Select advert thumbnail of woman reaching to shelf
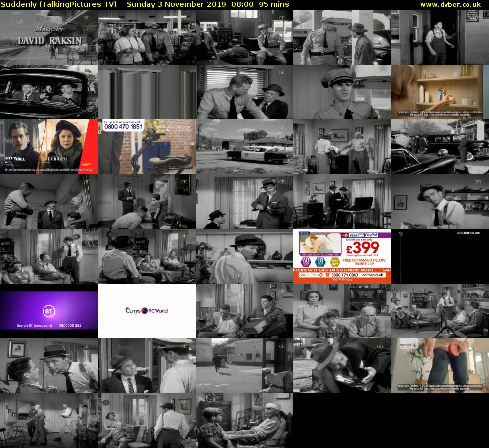Image resolution: width=489 pixels, height=448 pixels. [440, 92]
